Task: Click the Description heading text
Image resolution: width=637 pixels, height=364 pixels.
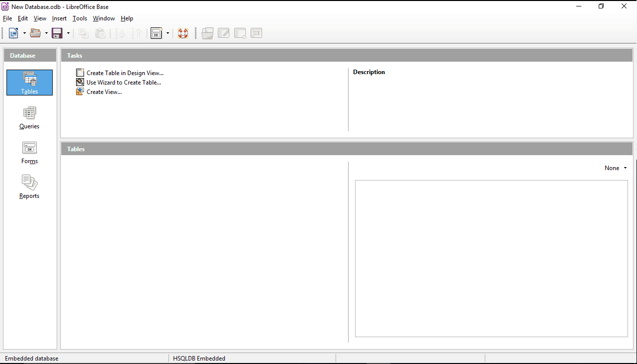Action: (x=369, y=72)
